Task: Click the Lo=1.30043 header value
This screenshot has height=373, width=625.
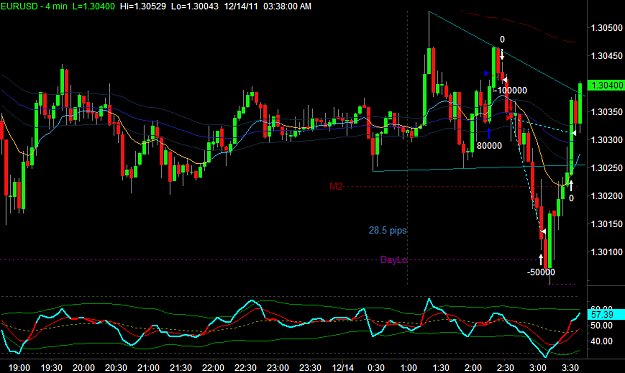Action: (x=195, y=6)
